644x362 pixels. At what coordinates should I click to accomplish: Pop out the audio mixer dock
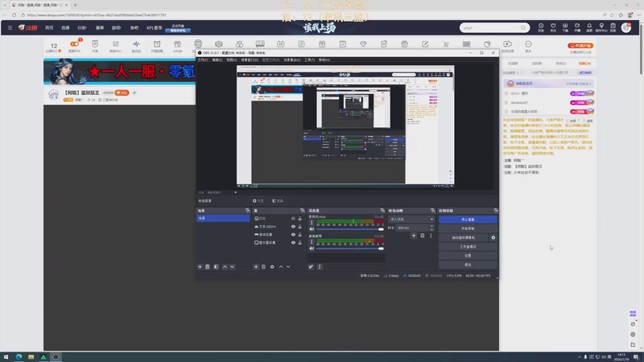pyautogui.click(x=382, y=211)
